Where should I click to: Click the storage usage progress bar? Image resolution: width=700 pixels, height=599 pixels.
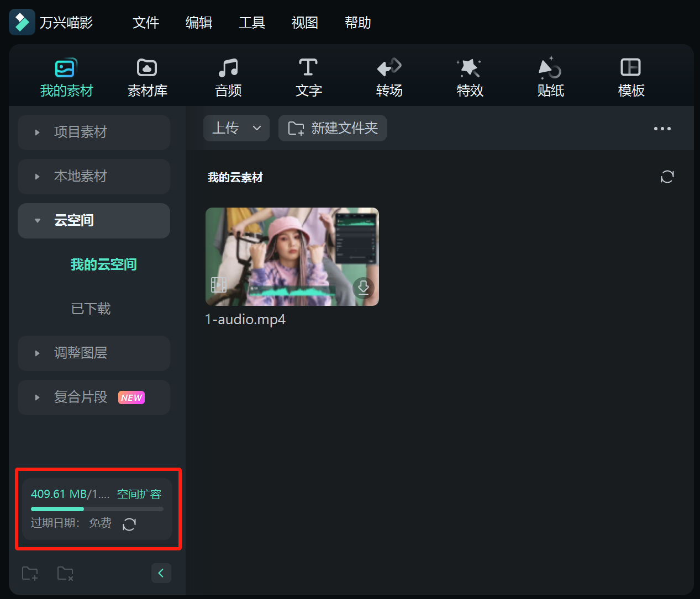pyautogui.click(x=97, y=509)
